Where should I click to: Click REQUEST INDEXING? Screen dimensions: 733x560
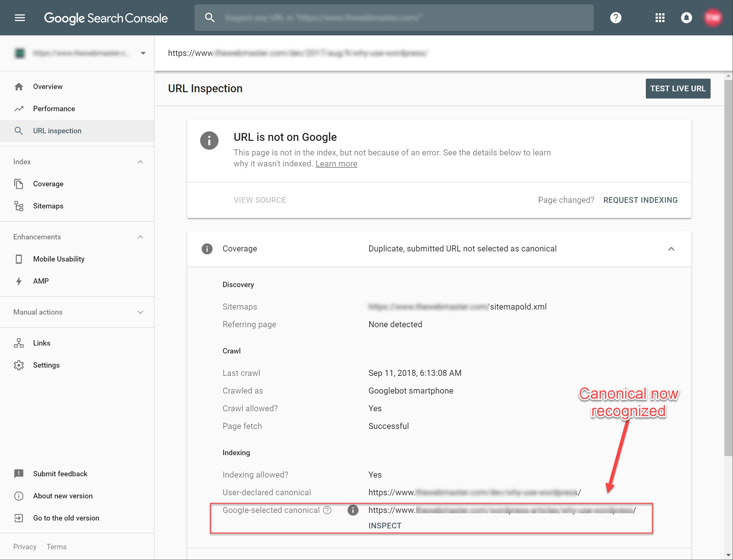[x=640, y=200]
